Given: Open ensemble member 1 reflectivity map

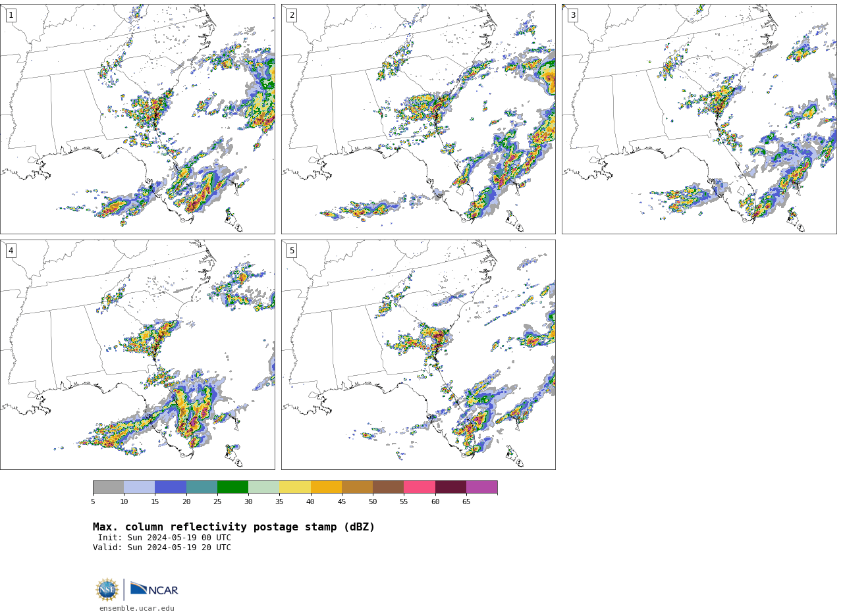Looking at the screenshot, I should click(x=138, y=119).
